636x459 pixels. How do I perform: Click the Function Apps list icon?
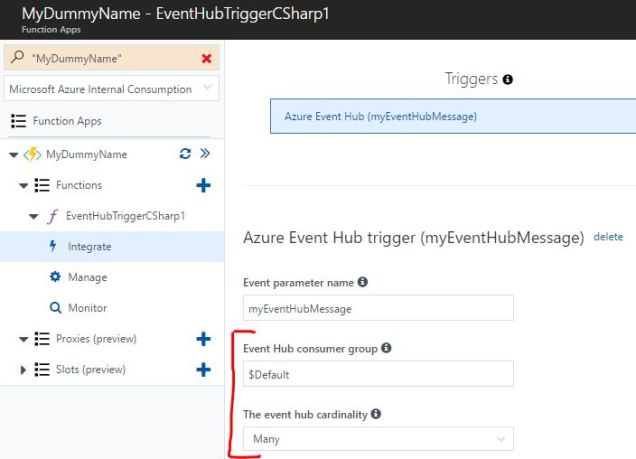[x=18, y=121]
